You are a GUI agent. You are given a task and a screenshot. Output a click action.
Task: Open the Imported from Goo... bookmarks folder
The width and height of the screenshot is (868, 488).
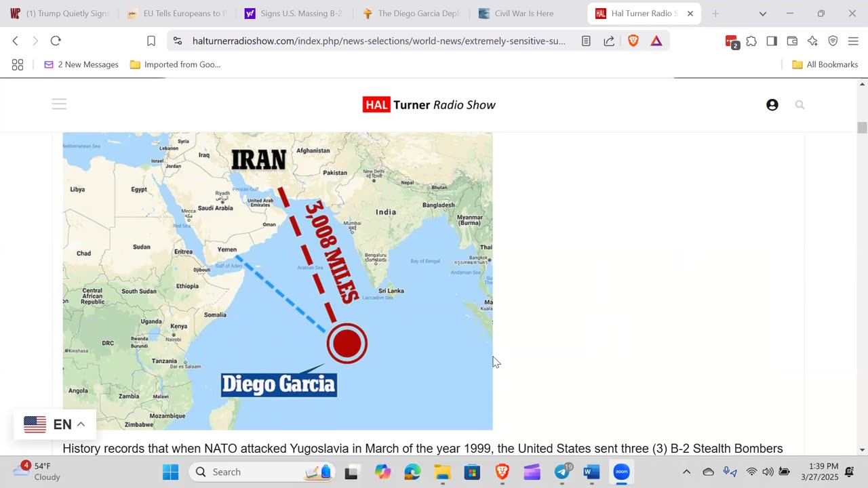[175, 64]
